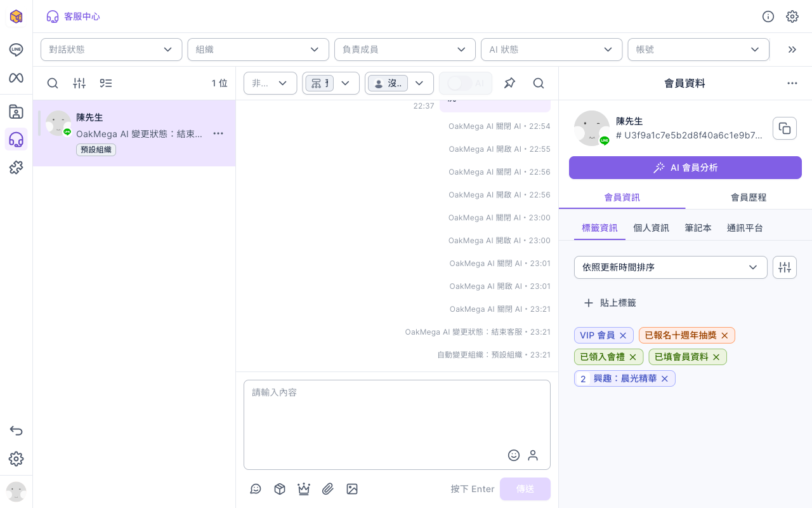Open the 對話狀態 filter dropdown

[112, 50]
